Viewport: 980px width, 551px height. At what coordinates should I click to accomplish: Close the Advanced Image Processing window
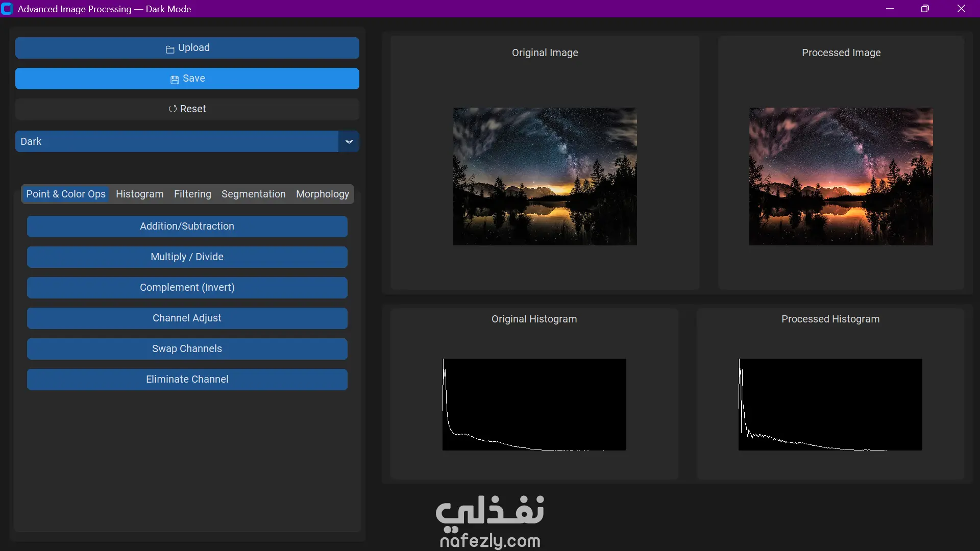click(x=961, y=9)
